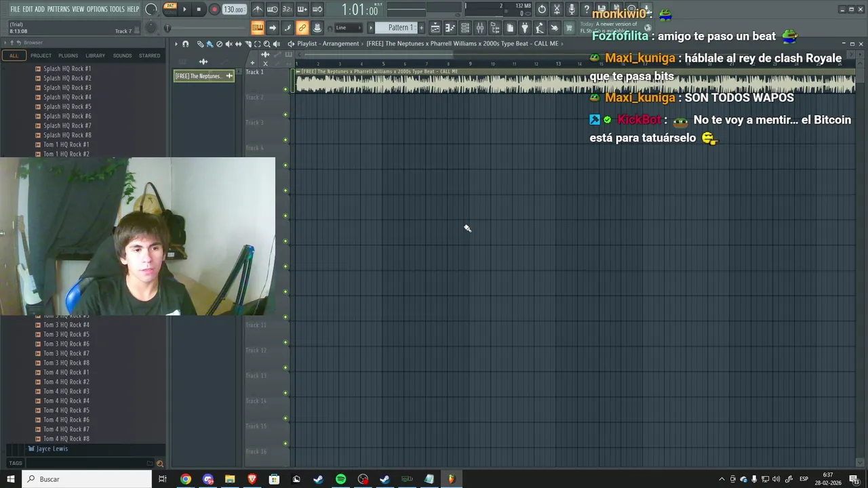This screenshot has width=868, height=488.
Task: Click the help question mark icon
Action: pyautogui.click(x=587, y=9)
